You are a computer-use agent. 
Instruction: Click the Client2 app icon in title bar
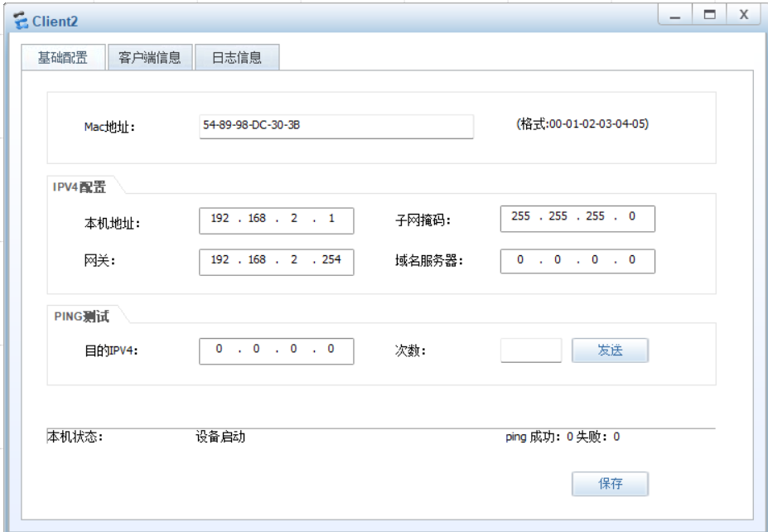coord(21,21)
